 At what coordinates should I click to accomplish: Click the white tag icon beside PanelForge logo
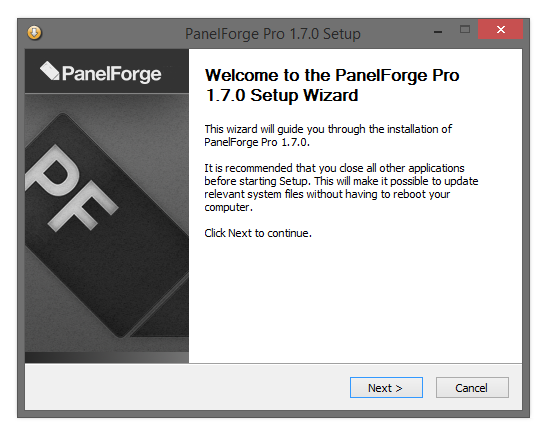(50, 71)
